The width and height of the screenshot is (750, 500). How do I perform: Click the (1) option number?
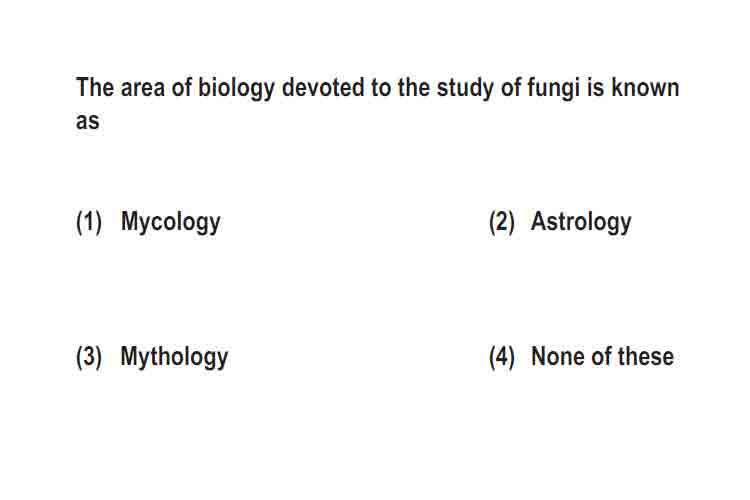(89, 222)
